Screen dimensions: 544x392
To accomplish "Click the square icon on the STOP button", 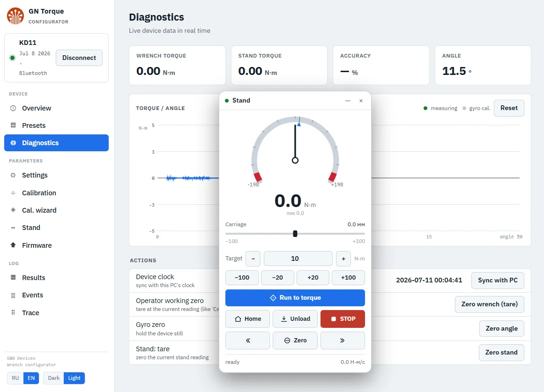I will coord(334,319).
